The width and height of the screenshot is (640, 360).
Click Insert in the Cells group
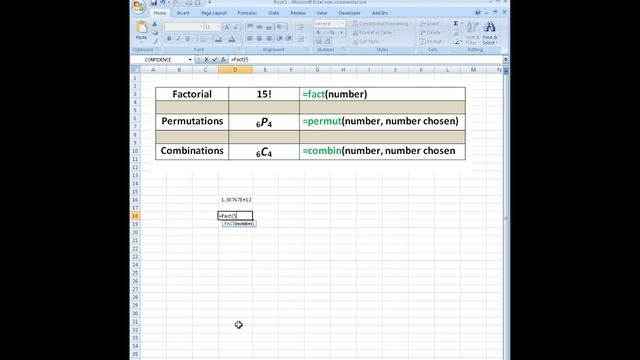pyautogui.click(x=431, y=24)
